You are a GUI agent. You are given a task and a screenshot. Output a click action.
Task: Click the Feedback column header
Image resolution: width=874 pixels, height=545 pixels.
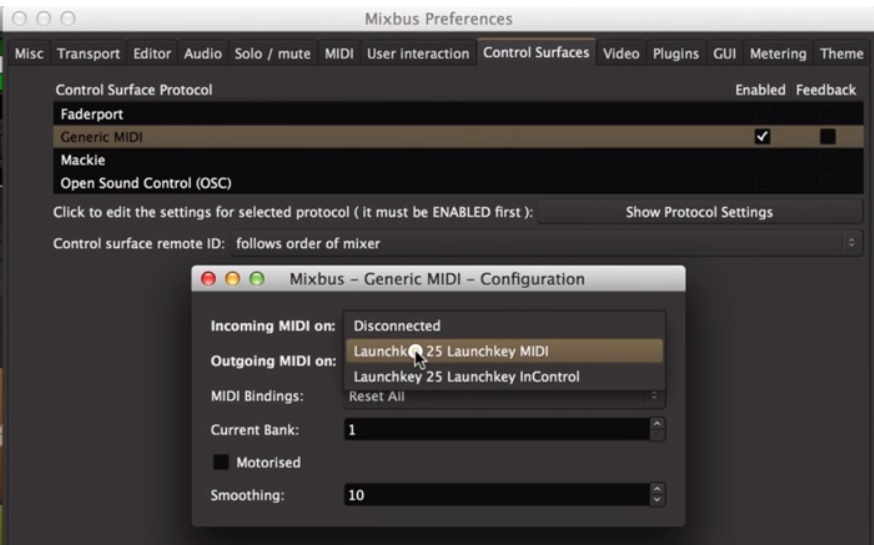pyautogui.click(x=826, y=90)
